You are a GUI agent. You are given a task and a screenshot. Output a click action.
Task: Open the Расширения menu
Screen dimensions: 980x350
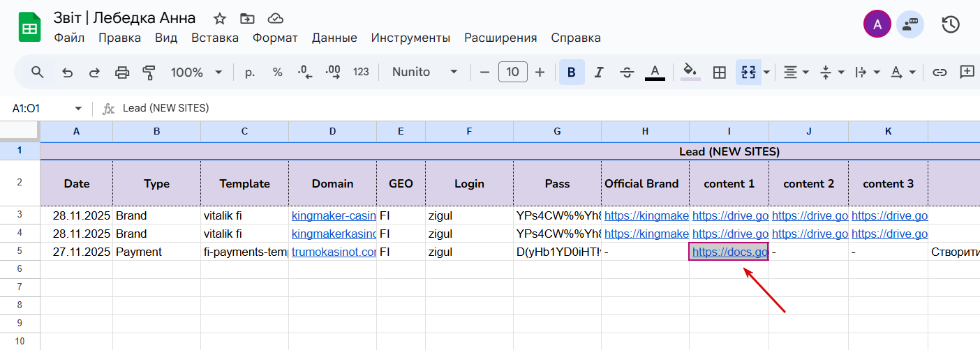click(500, 38)
